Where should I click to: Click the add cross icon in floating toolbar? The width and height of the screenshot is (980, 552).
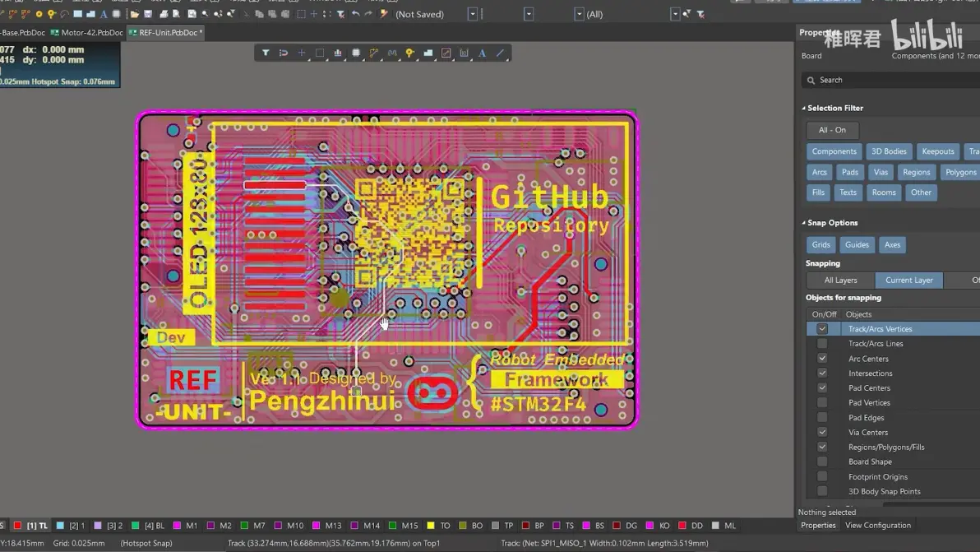pos(301,53)
